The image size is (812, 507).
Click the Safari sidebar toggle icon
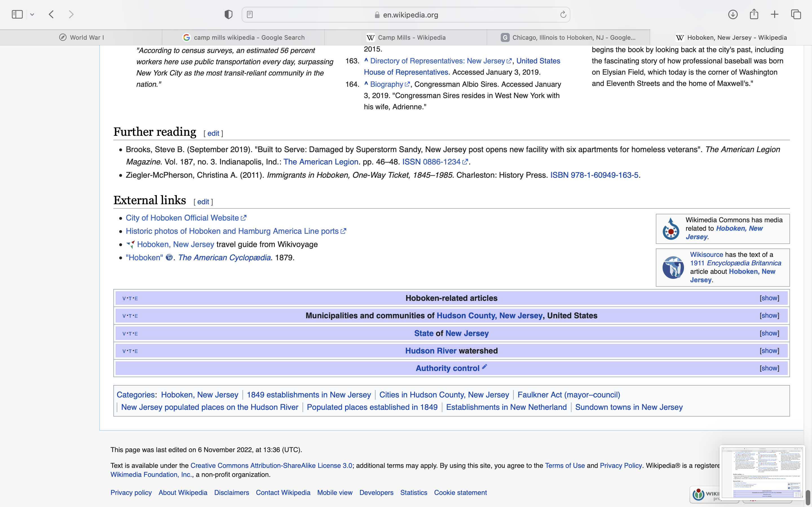17,14
